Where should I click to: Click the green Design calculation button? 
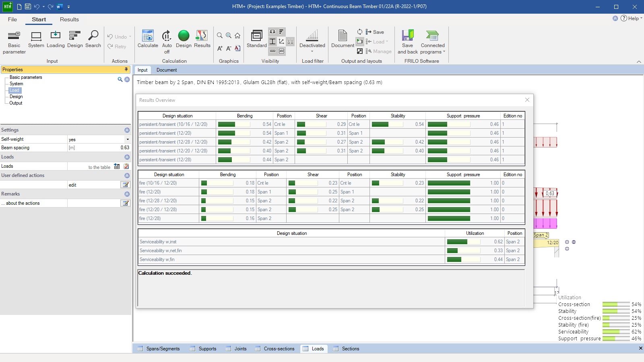[x=184, y=39]
